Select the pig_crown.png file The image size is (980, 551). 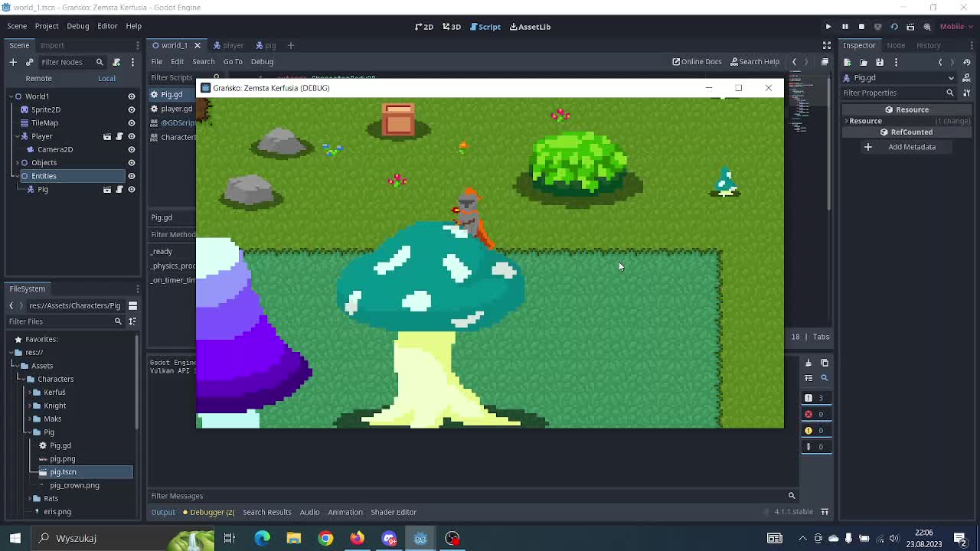click(x=74, y=485)
